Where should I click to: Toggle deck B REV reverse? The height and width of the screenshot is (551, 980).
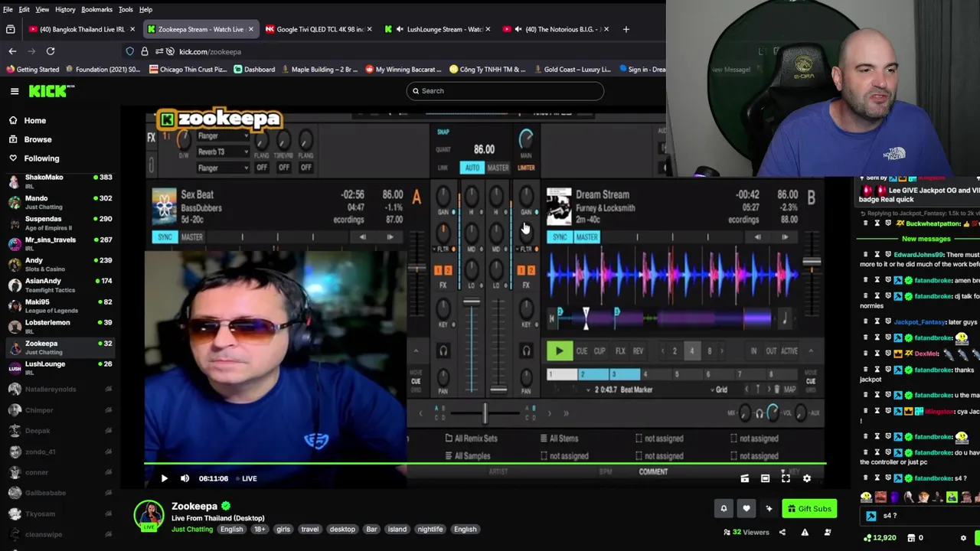[638, 351]
